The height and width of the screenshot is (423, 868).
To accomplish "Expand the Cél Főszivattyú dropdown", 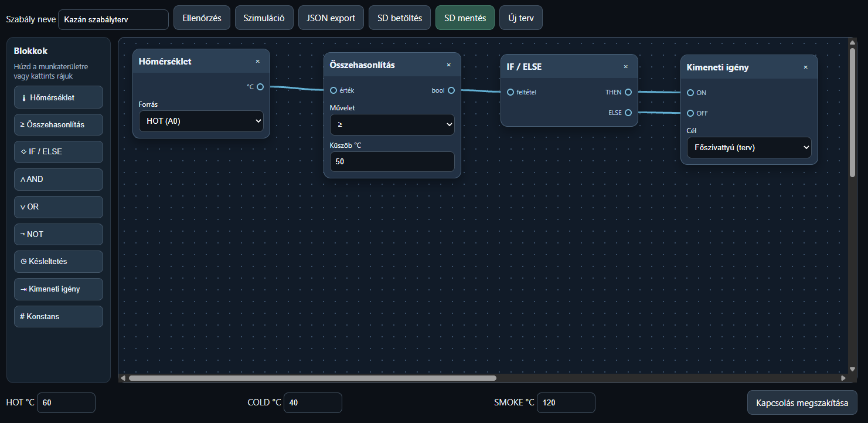I will (749, 148).
